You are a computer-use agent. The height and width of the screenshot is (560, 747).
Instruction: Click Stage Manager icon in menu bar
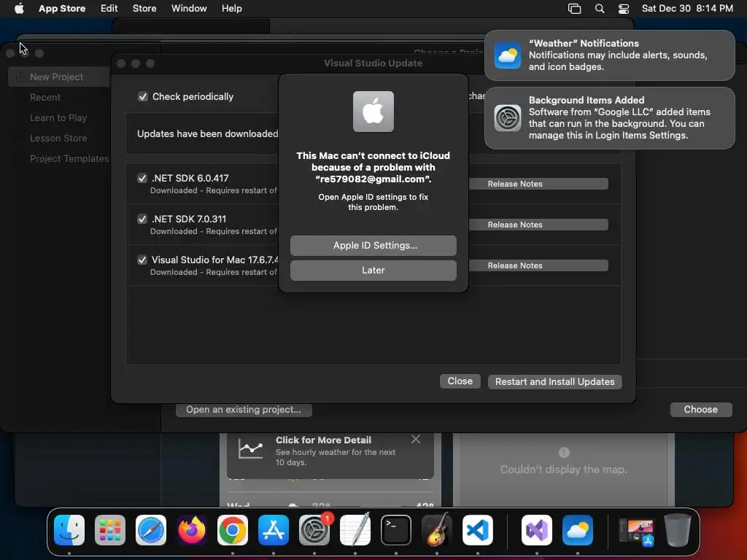(575, 9)
